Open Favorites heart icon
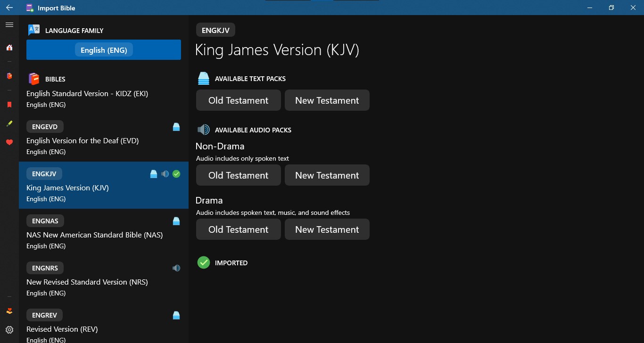Viewport: 644px width, 343px height. (x=9, y=142)
